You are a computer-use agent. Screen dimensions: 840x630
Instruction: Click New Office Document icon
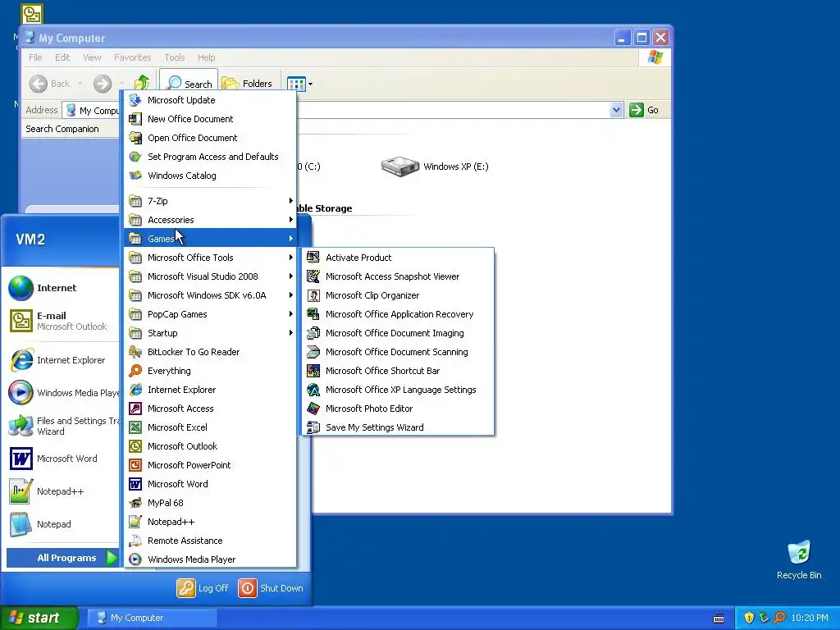pyautogui.click(x=135, y=119)
